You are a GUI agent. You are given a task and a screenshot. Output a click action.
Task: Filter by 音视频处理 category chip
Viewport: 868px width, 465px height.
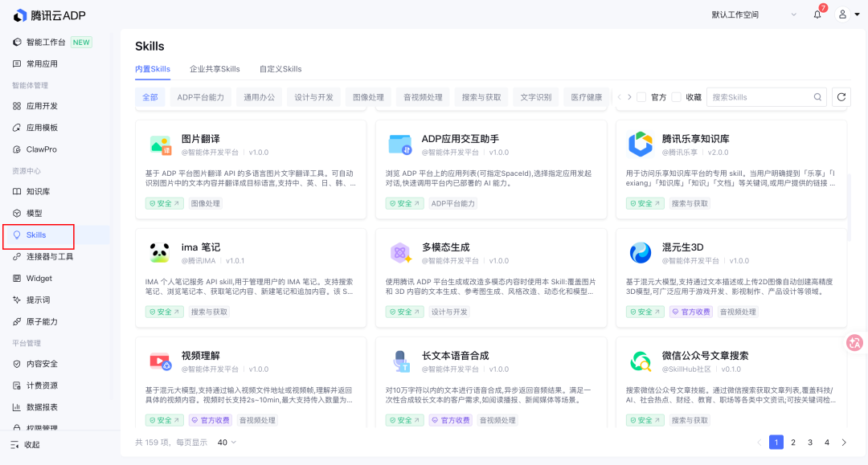(x=423, y=97)
